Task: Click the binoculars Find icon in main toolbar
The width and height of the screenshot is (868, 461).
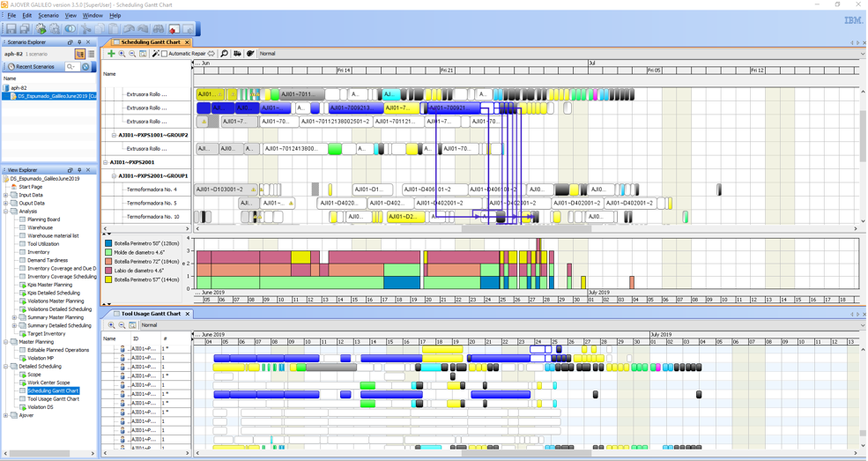Action: (159, 29)
